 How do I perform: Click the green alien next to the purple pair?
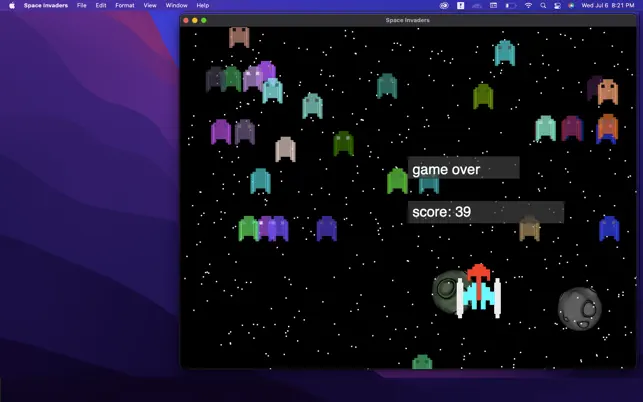coord(248,228)
